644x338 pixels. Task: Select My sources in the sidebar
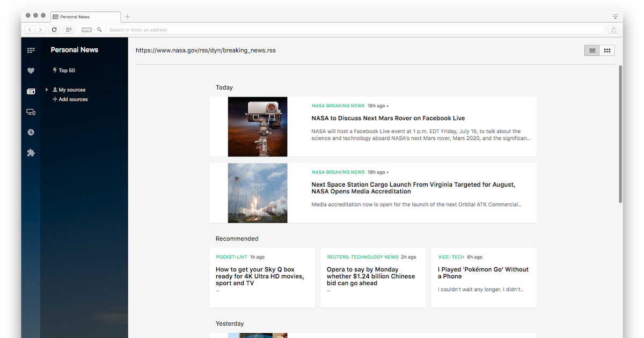(x=69, y=90)
